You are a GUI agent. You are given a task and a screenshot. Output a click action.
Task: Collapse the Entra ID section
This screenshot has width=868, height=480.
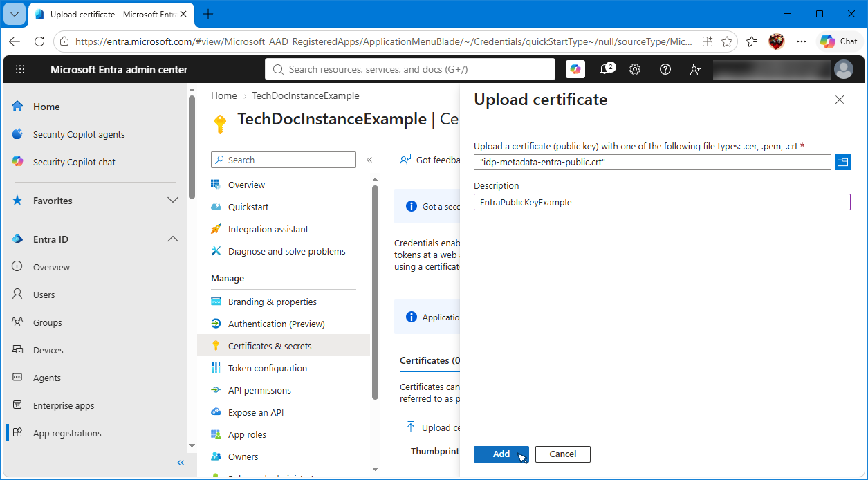click(173, 239)
